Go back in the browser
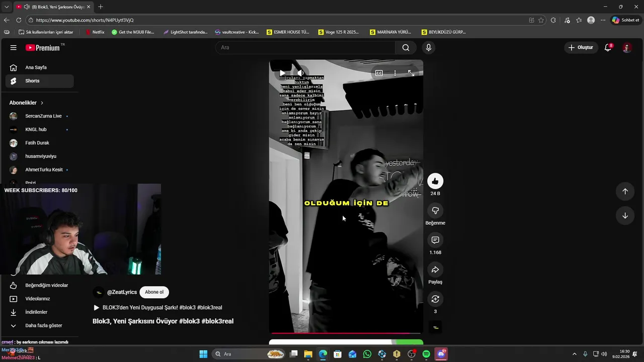 coord(7,20)
